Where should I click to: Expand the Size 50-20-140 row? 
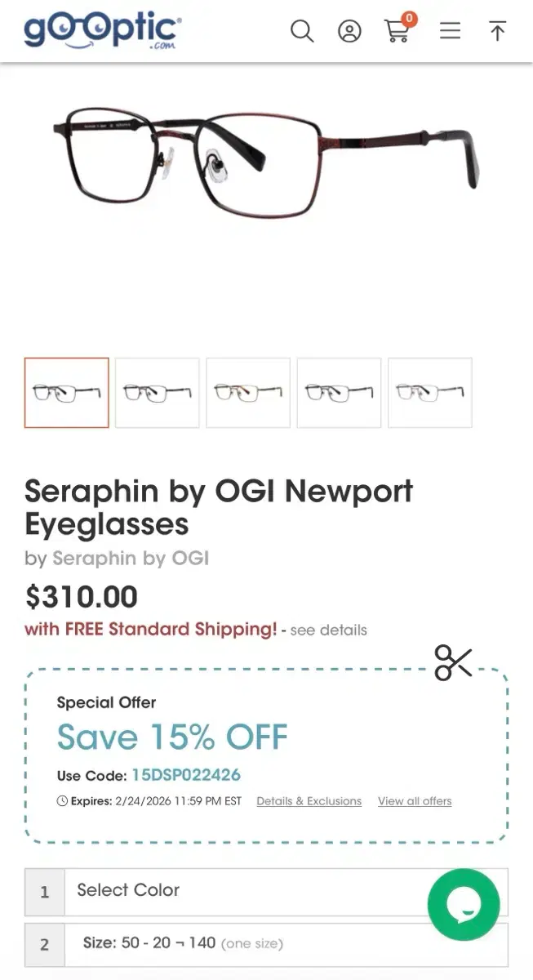click(266, 944)
